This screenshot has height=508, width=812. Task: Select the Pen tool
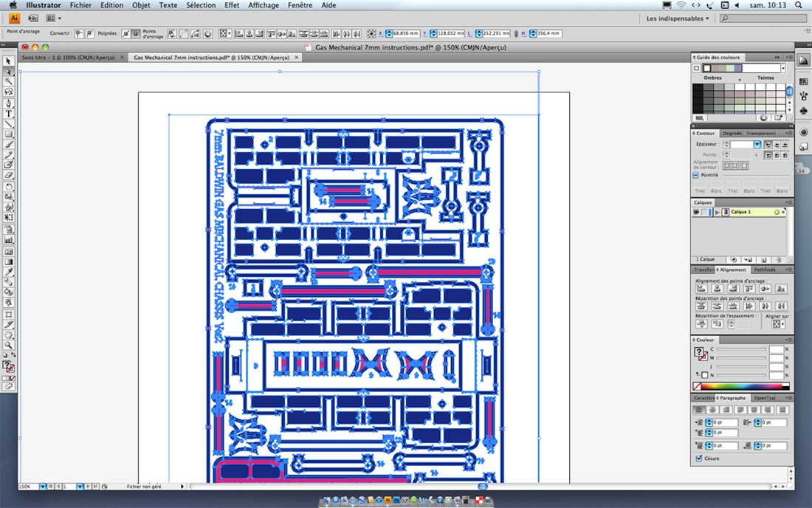click(x=8, y=103)
